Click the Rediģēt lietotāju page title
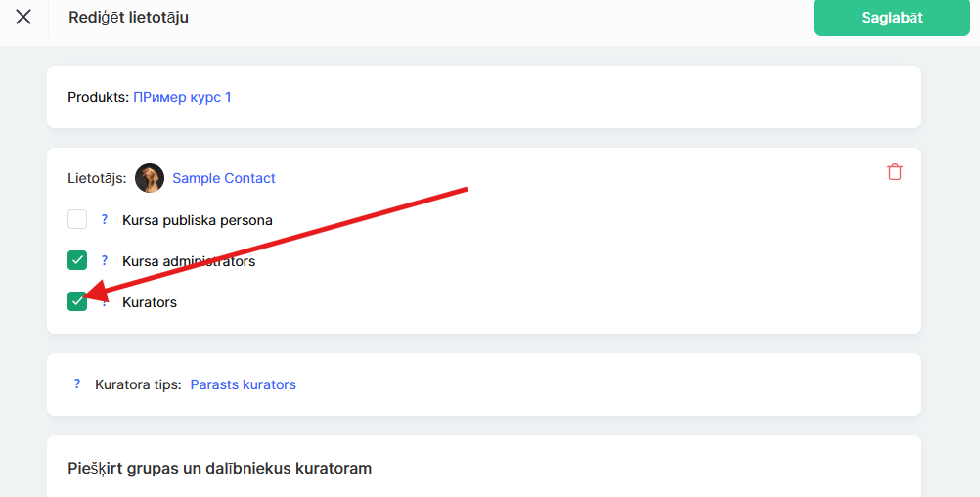This screenshot has width=980, height=497. tap(129, 17)
